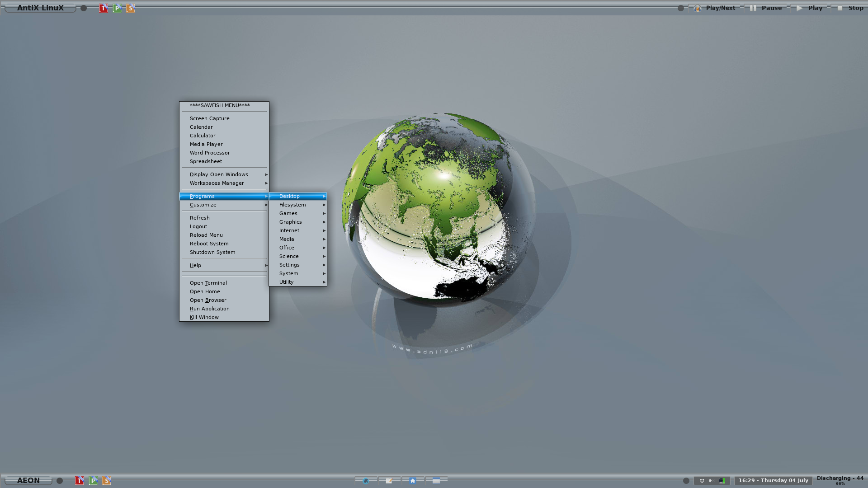Image resolution: width=868 pixels, height=488 pixels.
Task: Launch PlanMaker from the top panel
Action: click(117, 8)
